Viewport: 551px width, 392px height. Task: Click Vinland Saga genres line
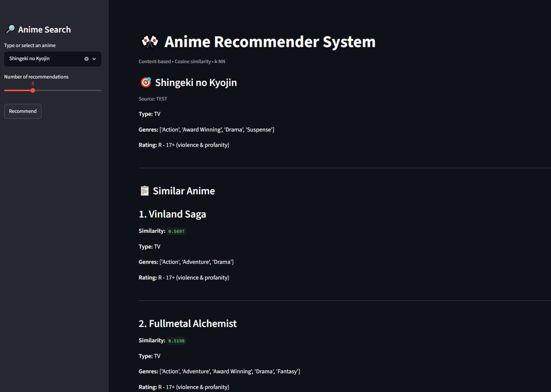point(186,262)
